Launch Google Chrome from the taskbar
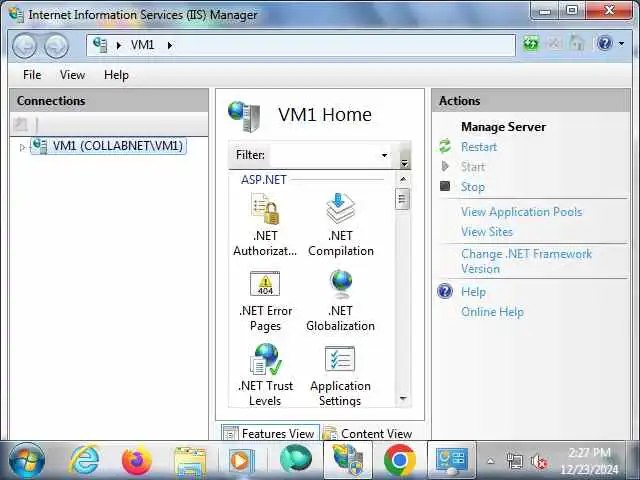640x480 pixels. (x=400, y=460)
